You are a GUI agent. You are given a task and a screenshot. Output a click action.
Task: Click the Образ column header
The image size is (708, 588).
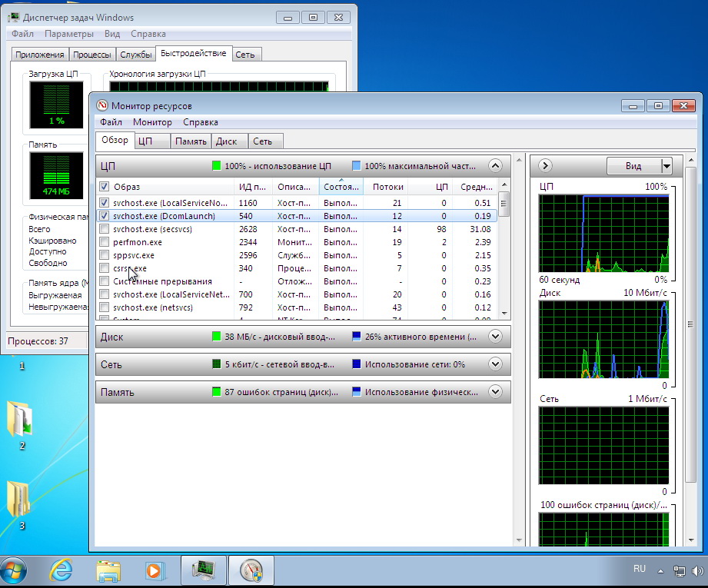[x=127, y=187]
